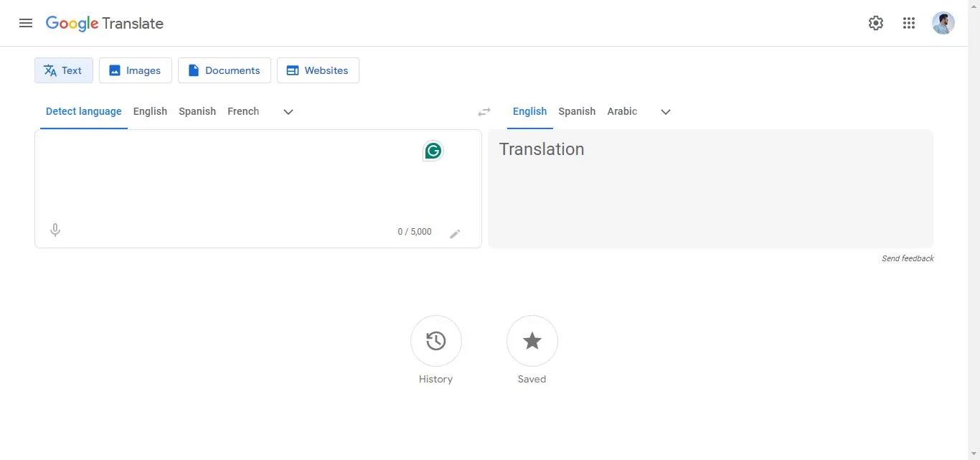Open the History panel
The width and height of the screenshot is (980, 460).
click(435, 341)
